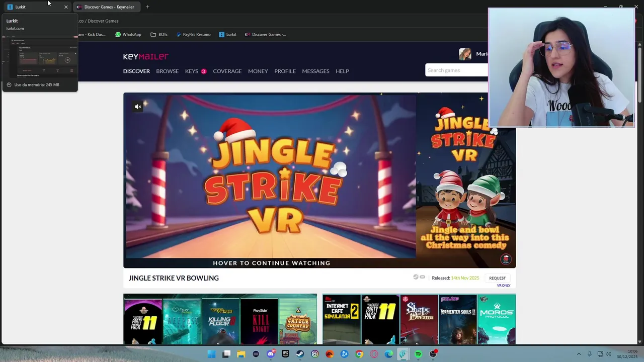Image resolution: width=644 pixels, height=362 pixels.
Task: Open OBS Studio from the taskbar
Action: point(433,354)
